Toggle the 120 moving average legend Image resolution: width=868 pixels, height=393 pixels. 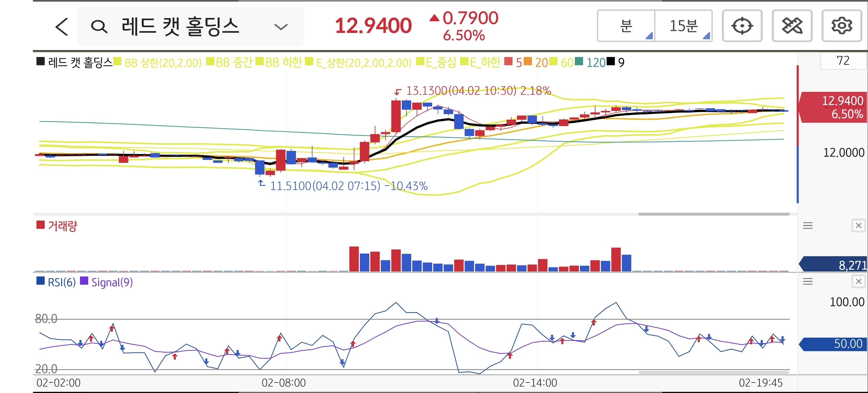(595, 63)
